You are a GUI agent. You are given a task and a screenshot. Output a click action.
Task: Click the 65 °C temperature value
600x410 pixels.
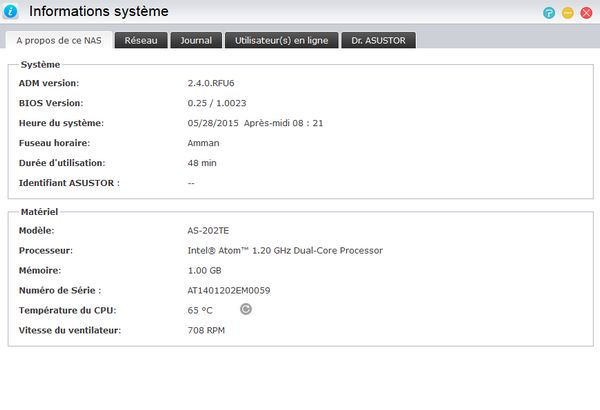[200, 310]
